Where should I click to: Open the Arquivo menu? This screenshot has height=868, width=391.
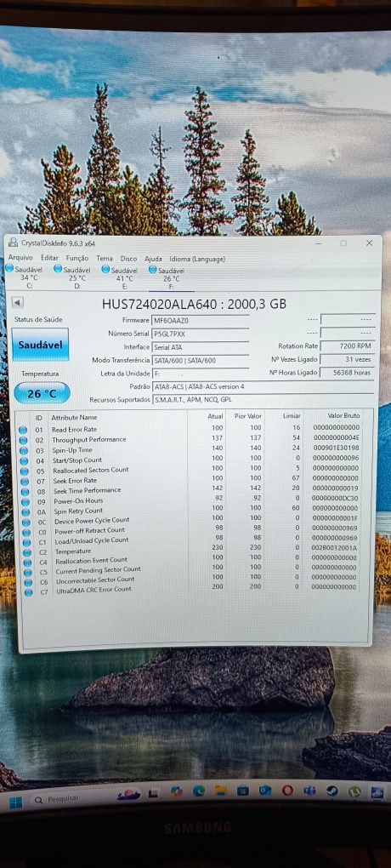click(x=20, y=258)
